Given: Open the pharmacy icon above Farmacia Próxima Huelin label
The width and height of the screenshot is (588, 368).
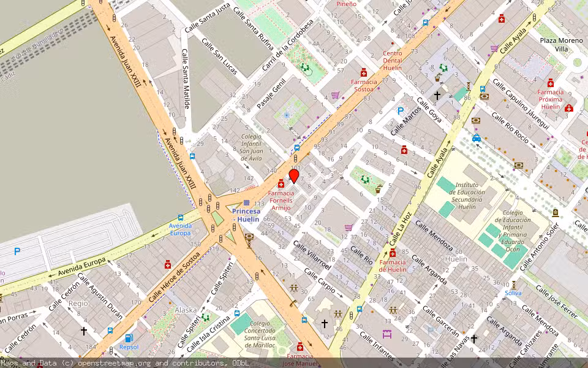Looking at the screenshot, I should [551, 83].
